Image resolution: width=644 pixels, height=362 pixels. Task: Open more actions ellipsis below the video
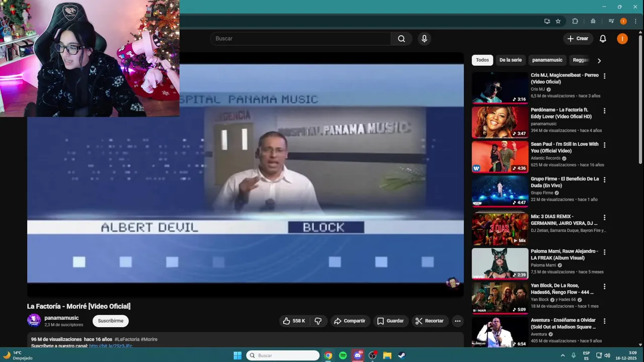pyautogui.click(x=457, y=321)
